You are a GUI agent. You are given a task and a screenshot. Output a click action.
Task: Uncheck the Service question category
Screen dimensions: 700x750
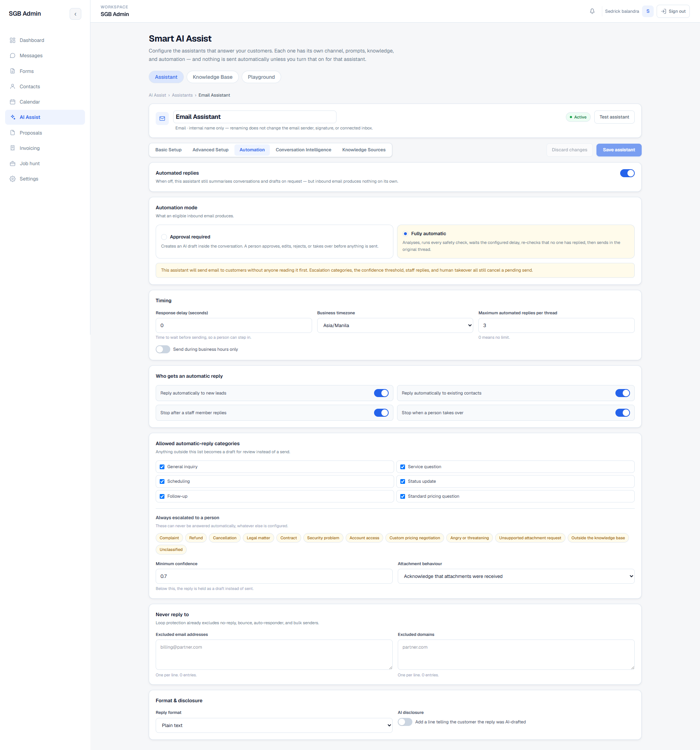pyautogui.click(x=403, y=467)
